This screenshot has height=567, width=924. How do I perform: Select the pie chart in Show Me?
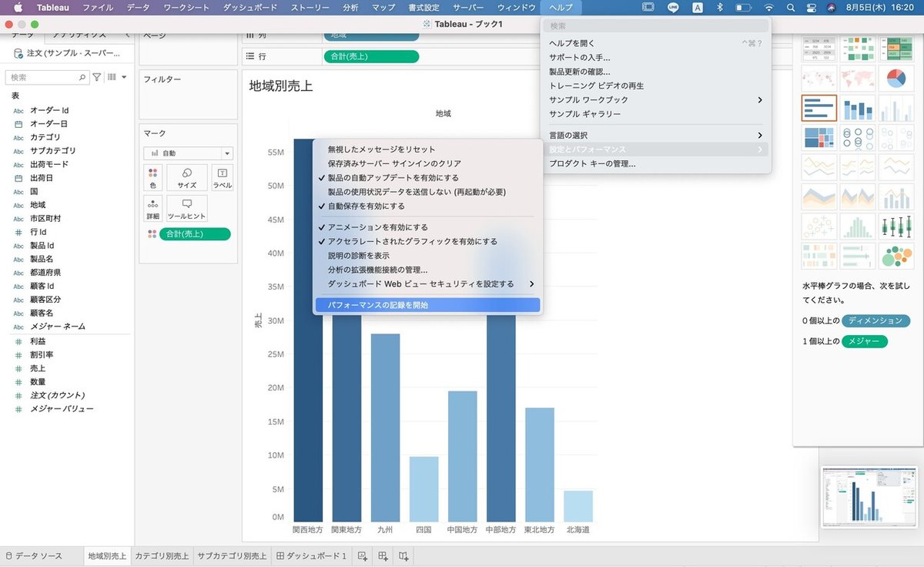[896, 78]
